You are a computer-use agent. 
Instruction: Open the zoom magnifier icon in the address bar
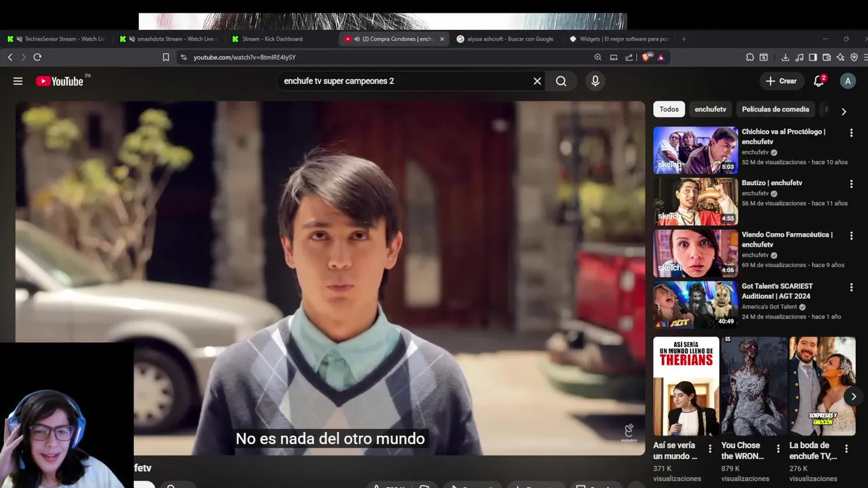click(597, 58)
